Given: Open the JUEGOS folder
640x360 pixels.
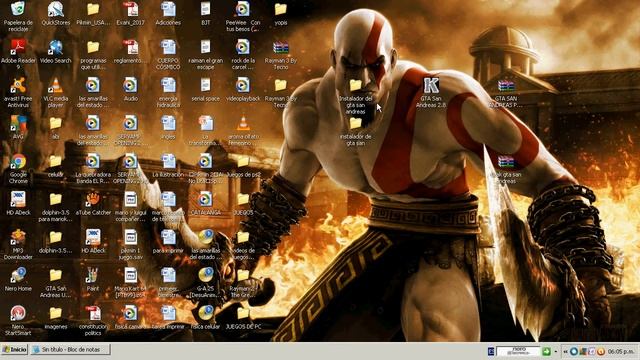Looking at the screenshot, I should [x=243, y=203].
